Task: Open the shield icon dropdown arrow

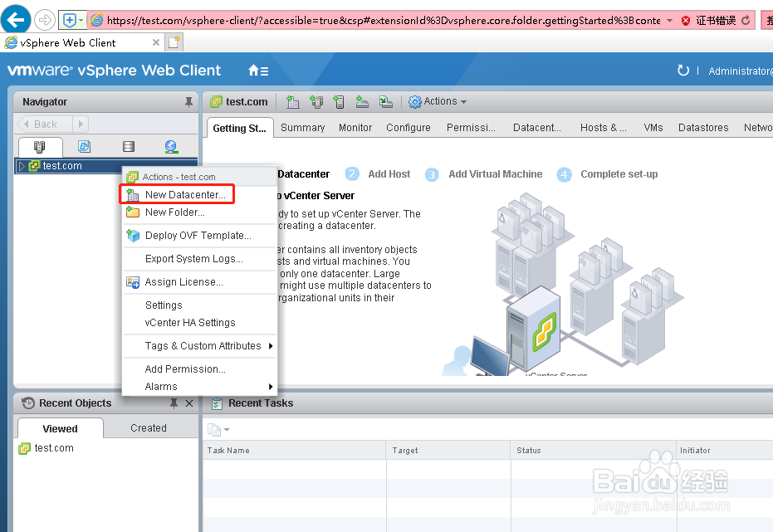Action: click(x=81, y=20)
